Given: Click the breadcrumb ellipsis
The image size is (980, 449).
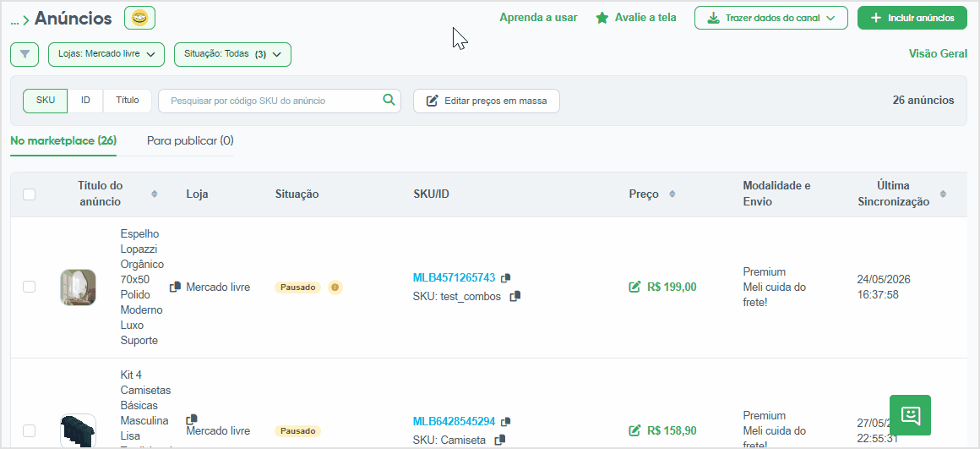Looking at the screenshot, I should (15, 19).
